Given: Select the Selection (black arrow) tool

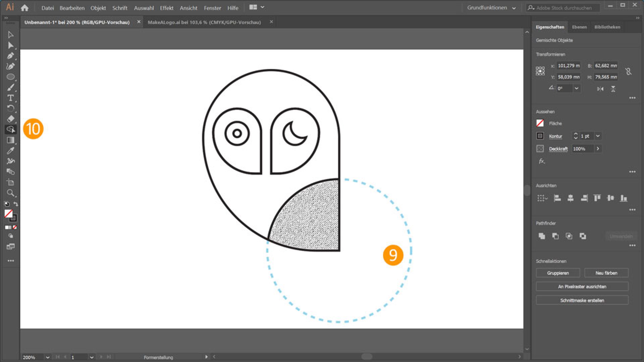Looking at the screenshot, I should tap(10, 35).
